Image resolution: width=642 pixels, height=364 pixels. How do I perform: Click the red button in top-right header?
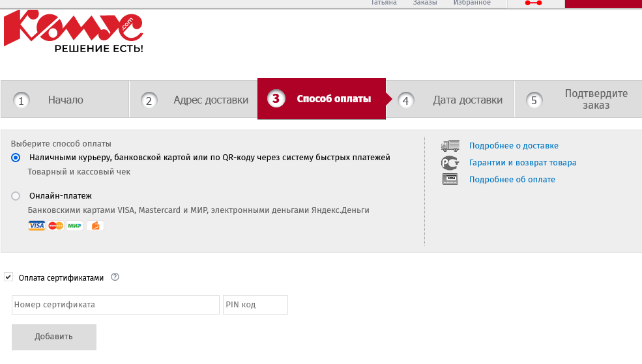tap(604, 4)
